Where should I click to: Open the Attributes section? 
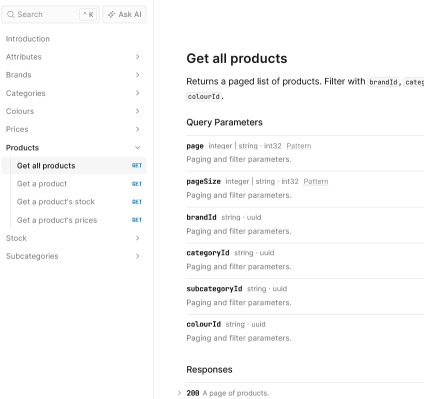click(x=24, y=57)
